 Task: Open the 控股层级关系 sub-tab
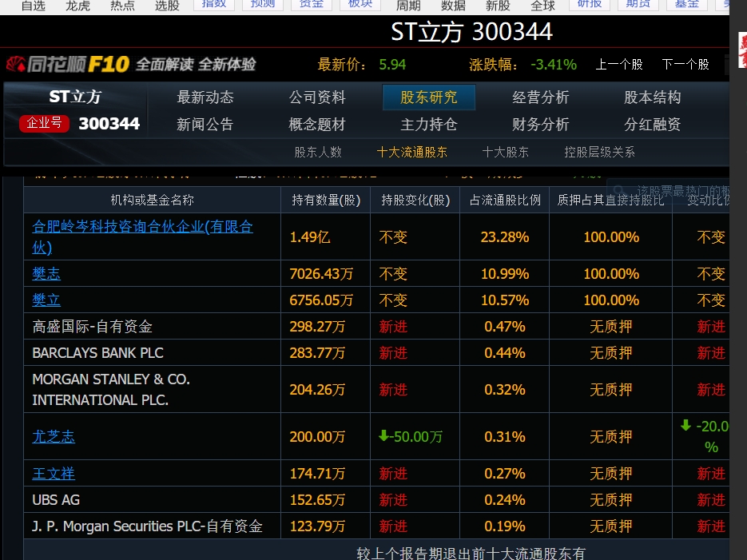tap(599, 152)
